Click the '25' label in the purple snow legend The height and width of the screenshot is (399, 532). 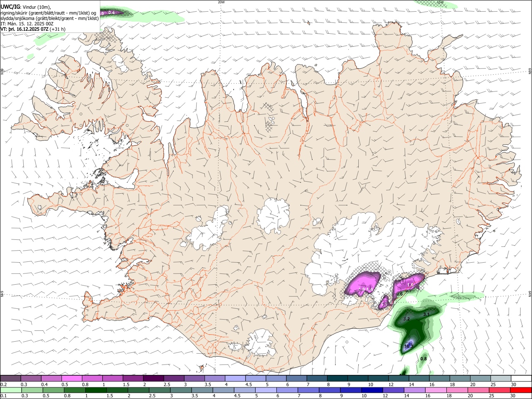[x=493, y=384]
